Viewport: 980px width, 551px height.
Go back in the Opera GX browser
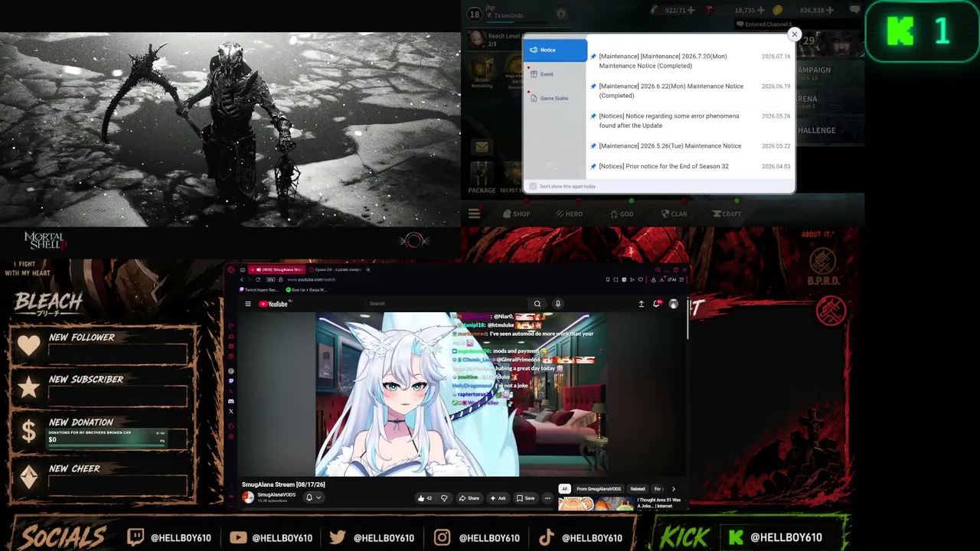242,280
